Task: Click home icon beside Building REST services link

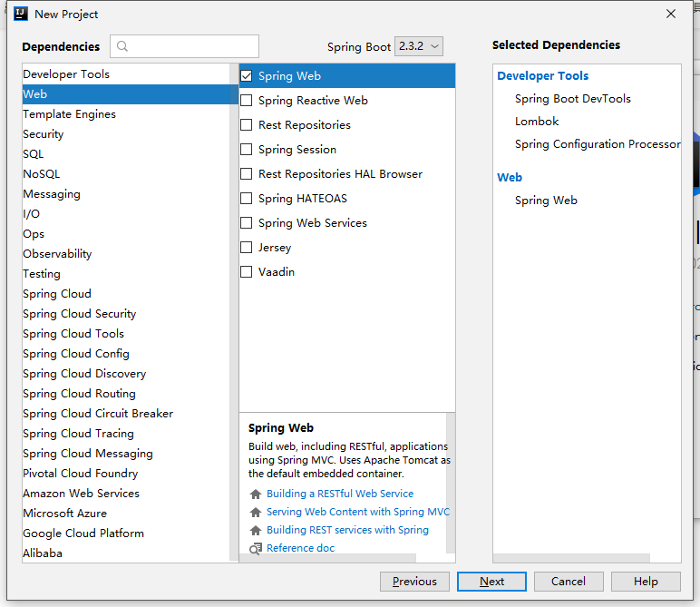Action: 256,531
